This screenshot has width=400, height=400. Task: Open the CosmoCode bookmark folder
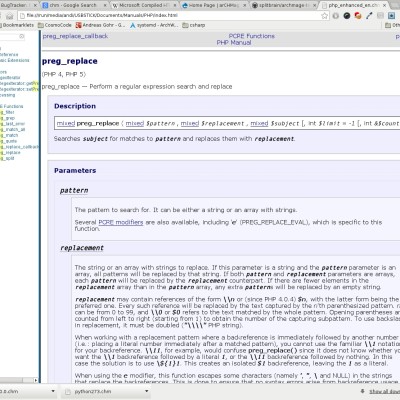click(55, 25)
